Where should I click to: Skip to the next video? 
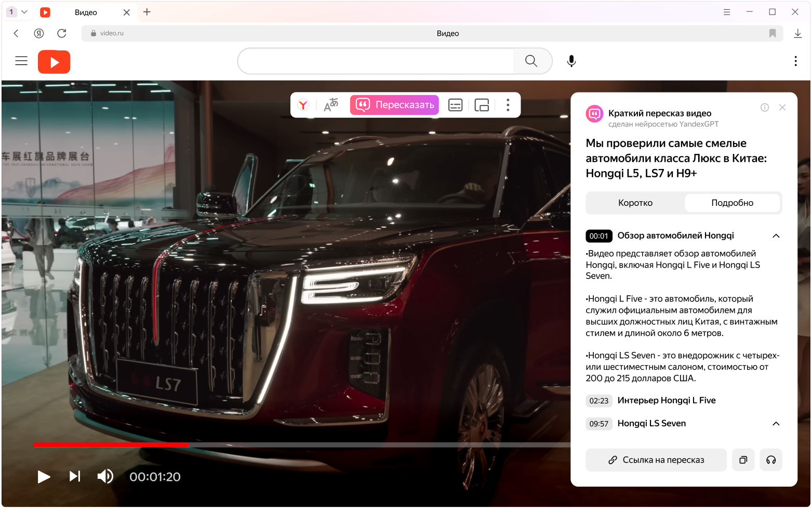75,477
